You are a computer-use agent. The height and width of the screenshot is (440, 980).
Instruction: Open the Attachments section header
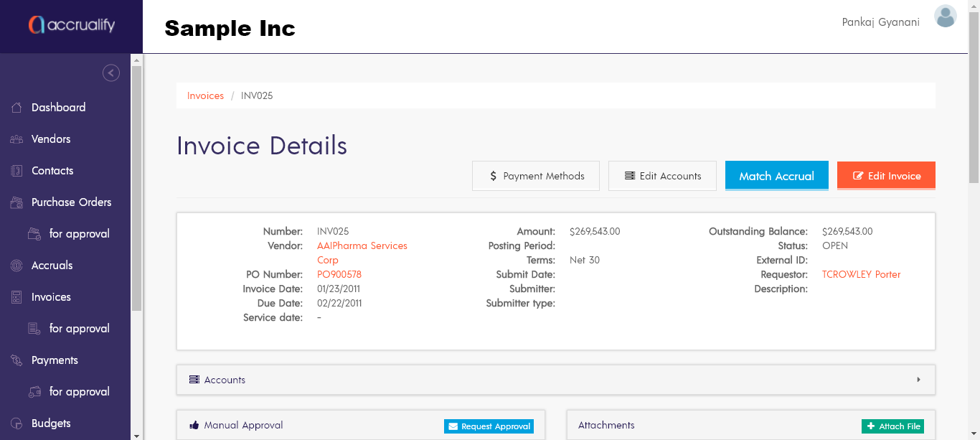coord(606,426)
